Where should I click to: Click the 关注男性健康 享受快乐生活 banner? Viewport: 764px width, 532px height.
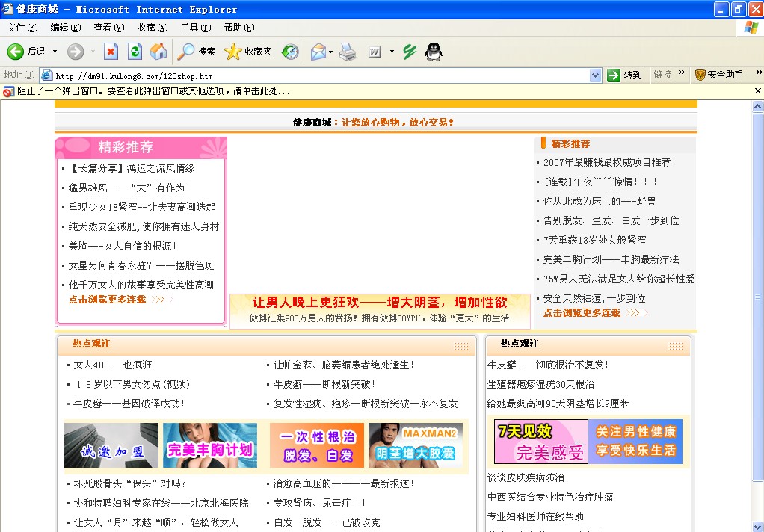tap(636, 442)
